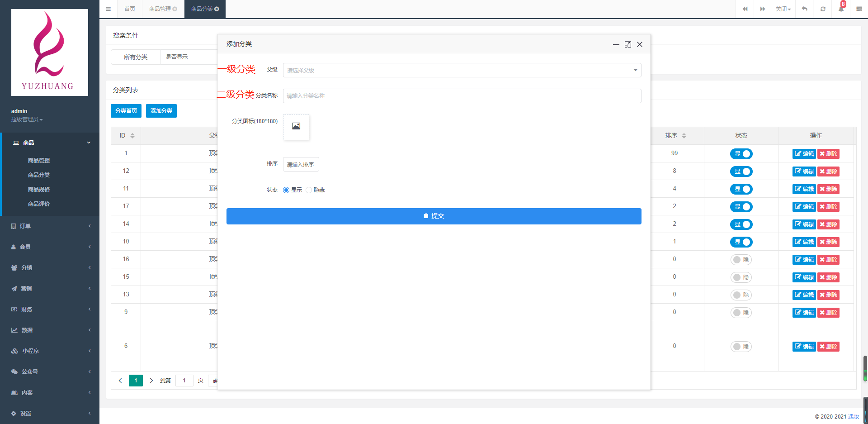The image size is (868, 424).
Task: Refresh the page with the reload icon
Action: click(823, 9)
